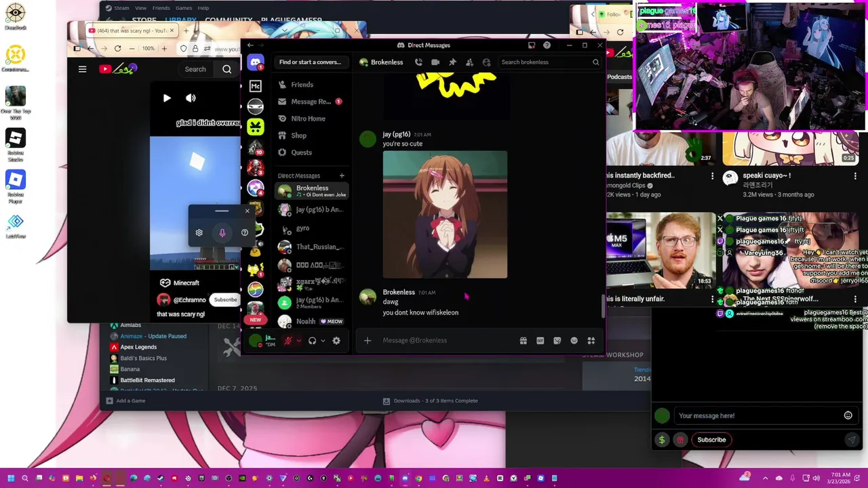This screenshot has height=488, width=868.
Task: Open the apps launcher icon in message bar
Action: point(591,340)
